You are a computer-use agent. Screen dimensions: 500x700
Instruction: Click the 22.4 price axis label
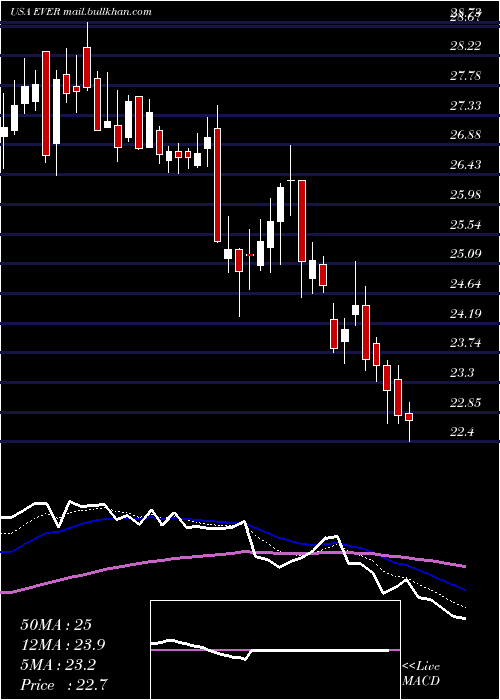(462, 432)
